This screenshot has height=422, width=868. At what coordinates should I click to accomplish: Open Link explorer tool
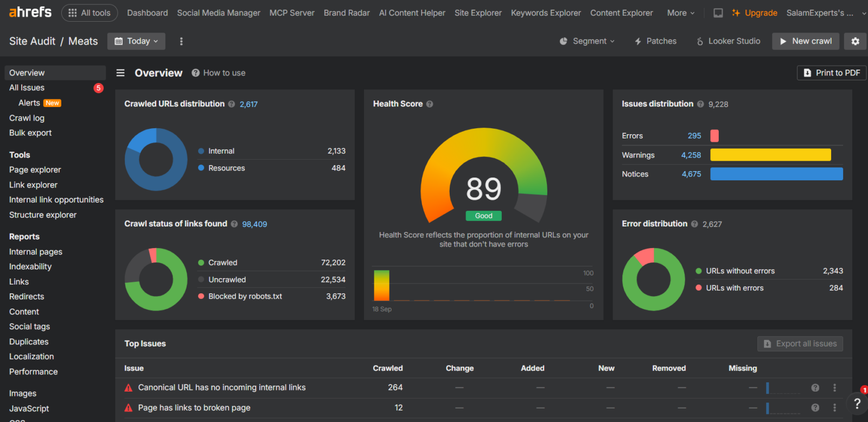click(x=33, y=185)
